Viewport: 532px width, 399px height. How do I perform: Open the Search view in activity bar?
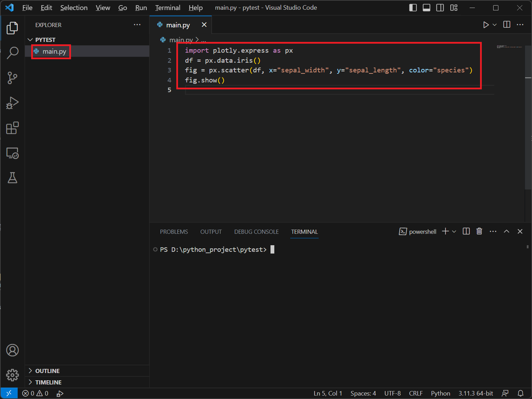[12, 53]
